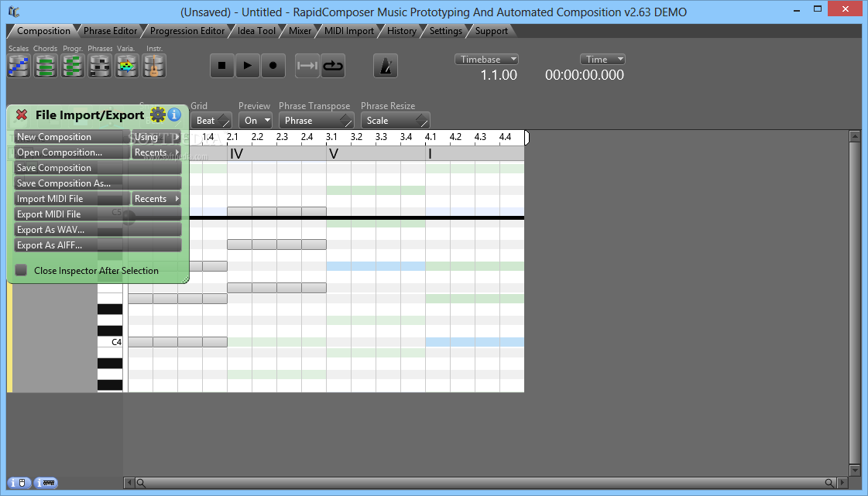
Task: Open the Instruments guitar icon
Action: [x=154, y=67]
